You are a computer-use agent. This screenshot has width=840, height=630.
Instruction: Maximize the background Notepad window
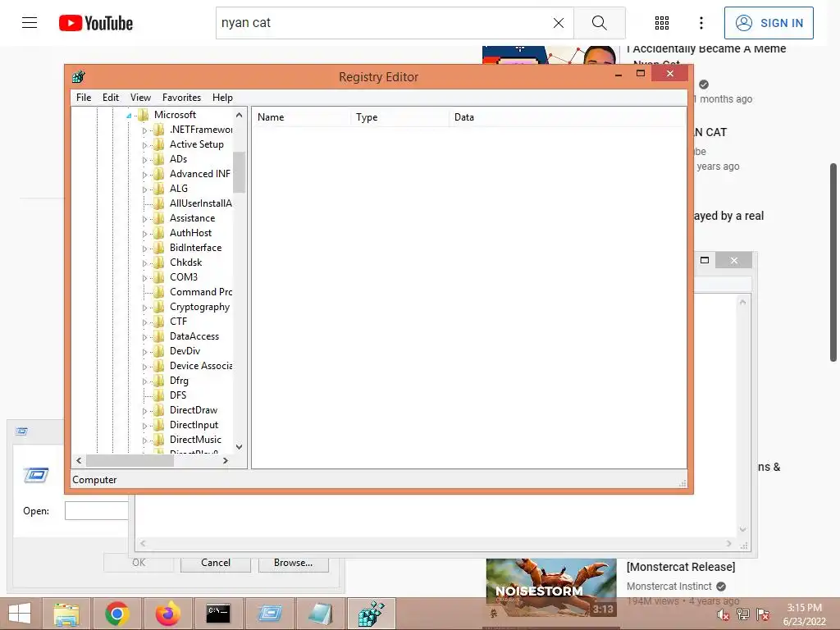pos(705,260)
